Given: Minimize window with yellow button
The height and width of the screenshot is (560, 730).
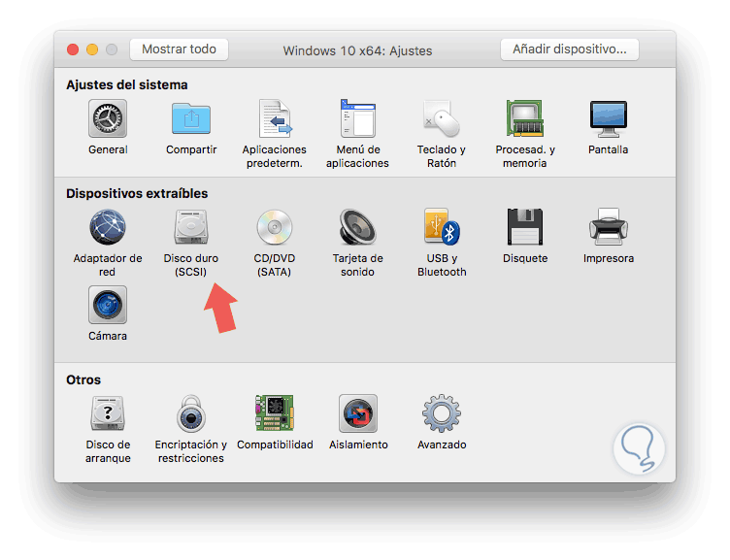Looking at the screenshot, I should (92, 49).
